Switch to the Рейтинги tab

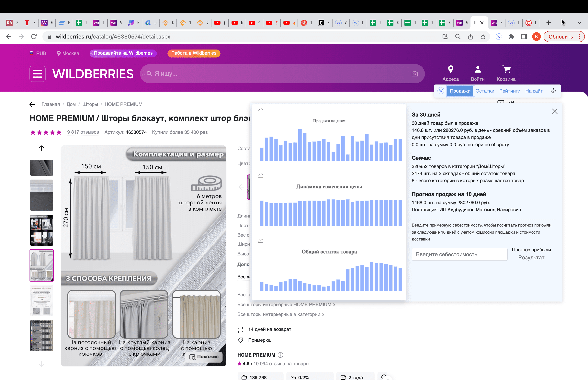click(510, 91)
